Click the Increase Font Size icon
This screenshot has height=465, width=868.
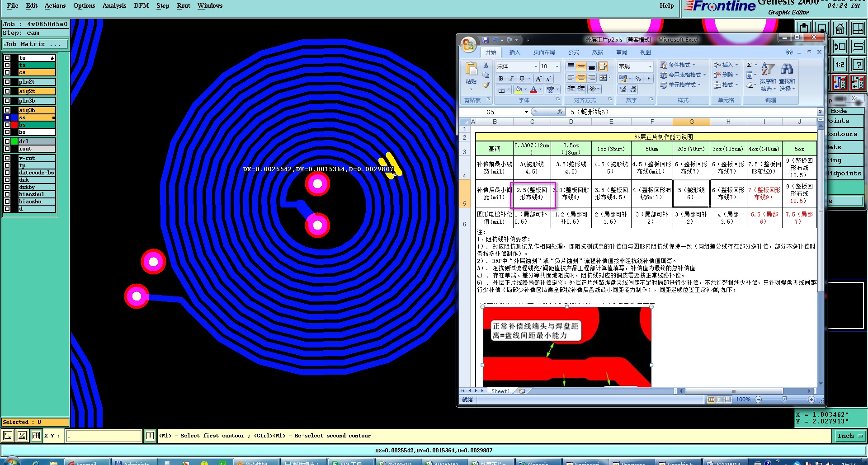(538, 79)
